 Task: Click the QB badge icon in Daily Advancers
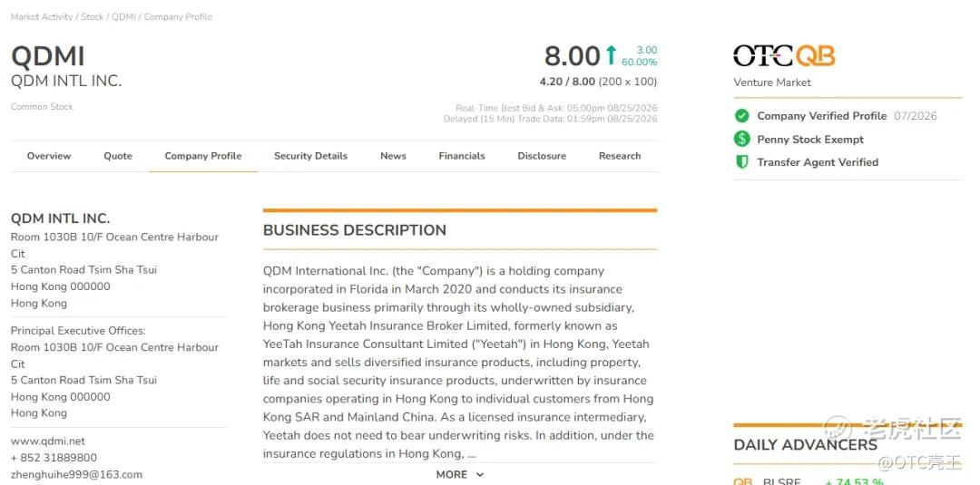[742, 482]
